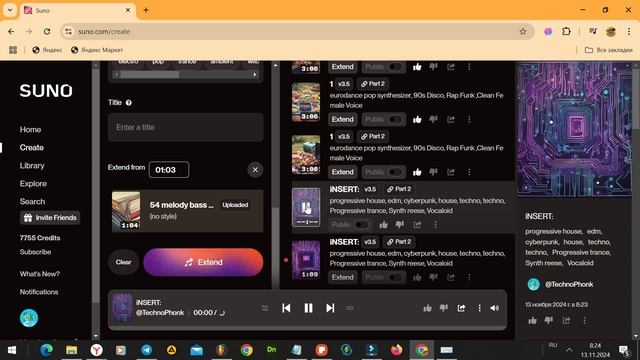Image resolution: width=640 pixels, height=360 pixels.
Task: Dislike the second eurodance pop song
Action: 433,172
